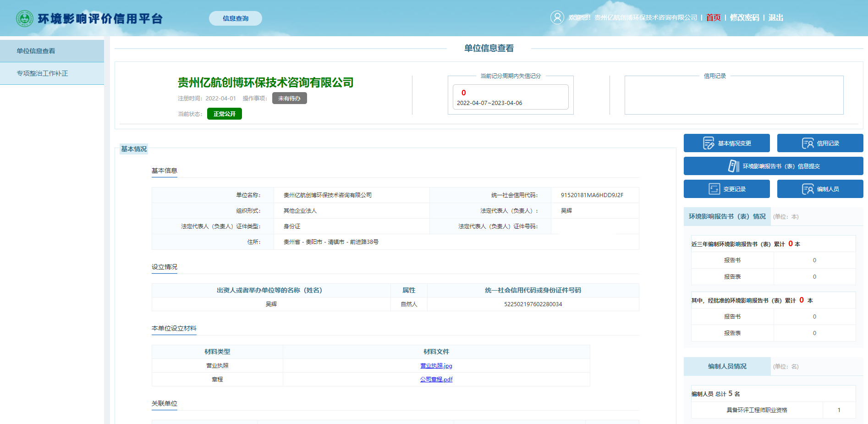Click 退出 to log out
This screenshot has height=424, width=868.
775,17
